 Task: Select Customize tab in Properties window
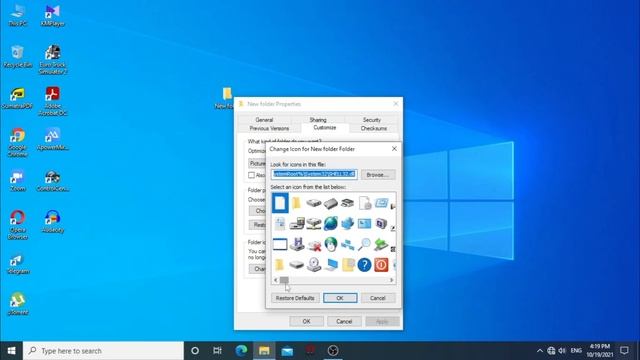[x=325, y=127]
